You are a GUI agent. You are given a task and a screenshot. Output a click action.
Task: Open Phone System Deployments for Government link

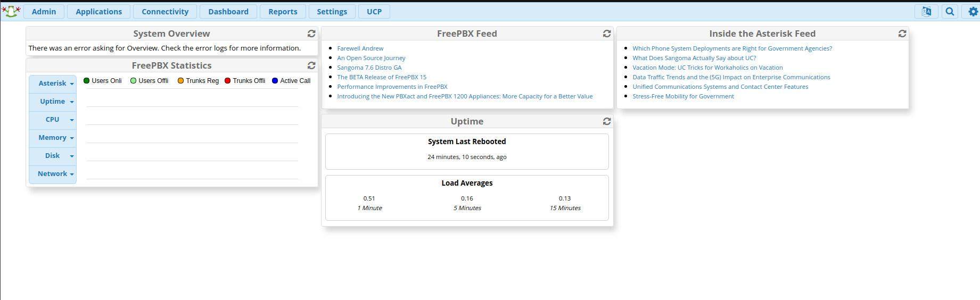pos(732,48)
